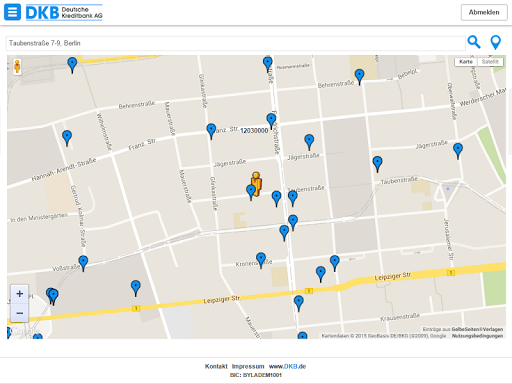512x384 pixels.
Task: Click the address search input field
Action: (x=236, y=43)
